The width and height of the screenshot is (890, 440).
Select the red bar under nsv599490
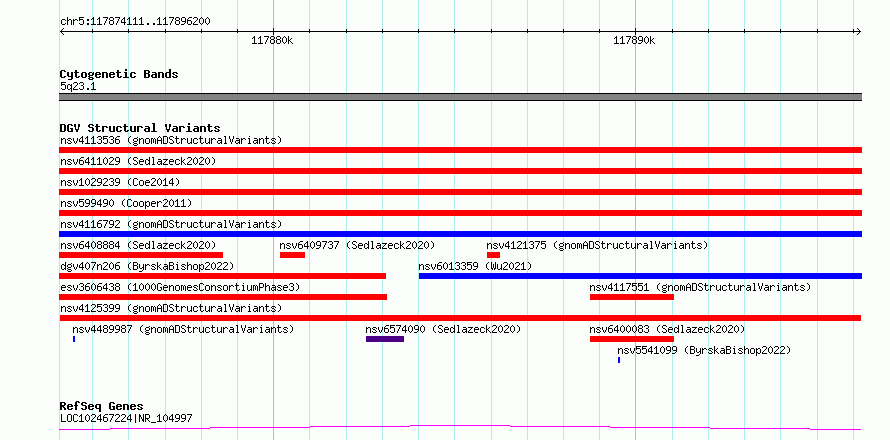(461, 213)
